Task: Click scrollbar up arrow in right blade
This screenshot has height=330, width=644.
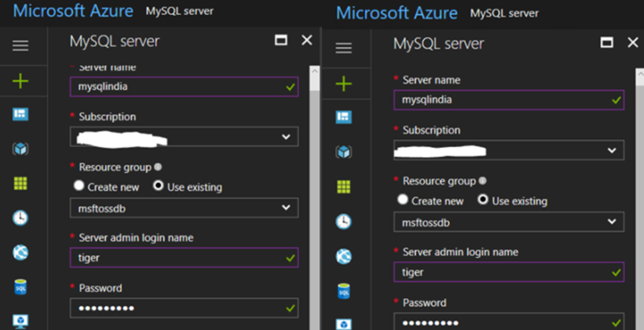Action: pos(640,74)
